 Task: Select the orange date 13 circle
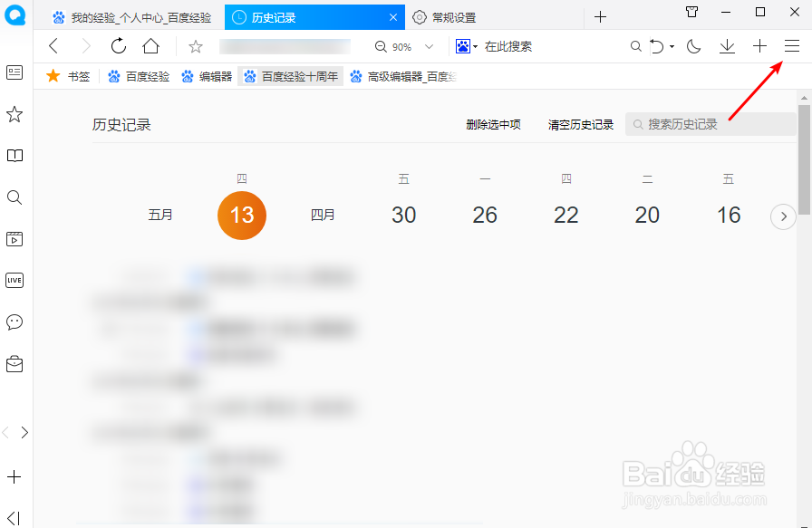pyautogui.click(x=241, y=216)
